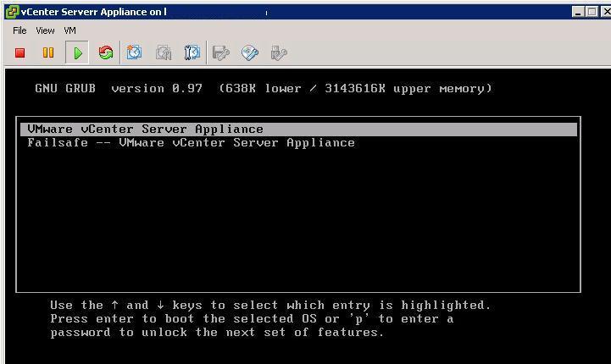
Task: Power on the VM with the green play icon
Action: pos(77,52)
